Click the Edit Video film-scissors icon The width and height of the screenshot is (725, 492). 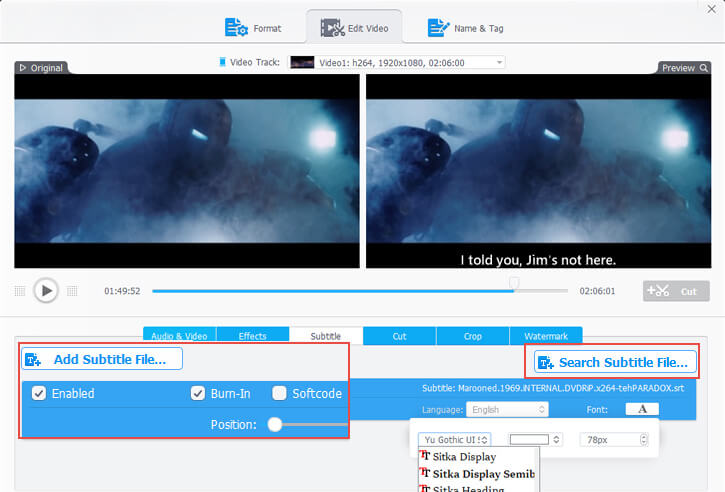tap(332, 28)
